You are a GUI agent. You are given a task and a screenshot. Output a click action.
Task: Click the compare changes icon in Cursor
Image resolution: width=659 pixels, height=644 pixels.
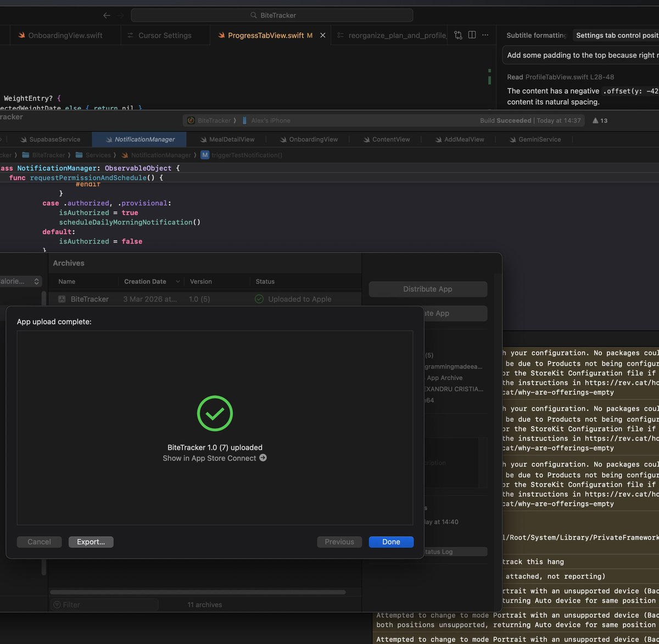pyautogui.click(x=458, y=35)
